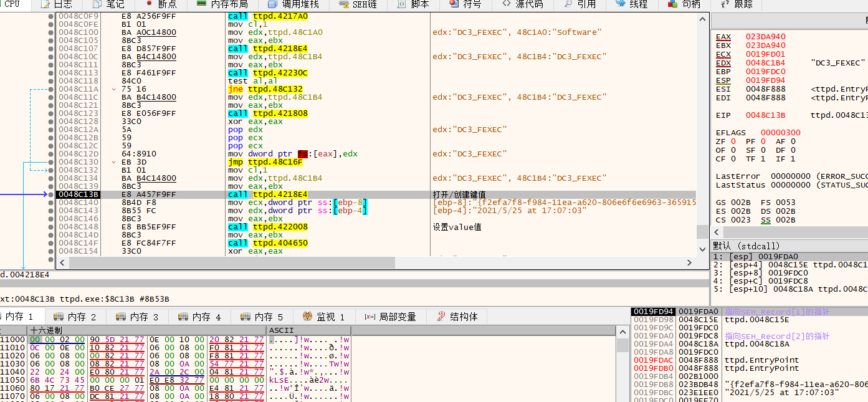Open the 符号 (Symbols) tab
The width and height of the screenshot is (868, 402).
pos(465,4)
